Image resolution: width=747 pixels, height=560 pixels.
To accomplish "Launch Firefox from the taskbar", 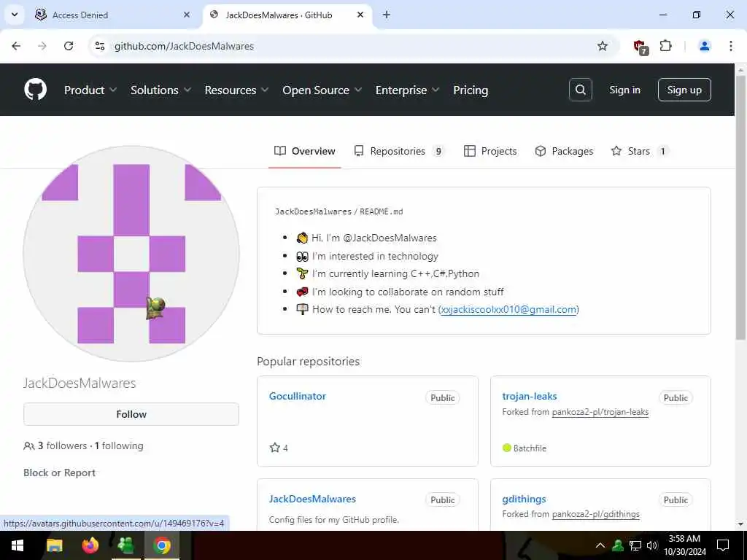I will 90,545.
